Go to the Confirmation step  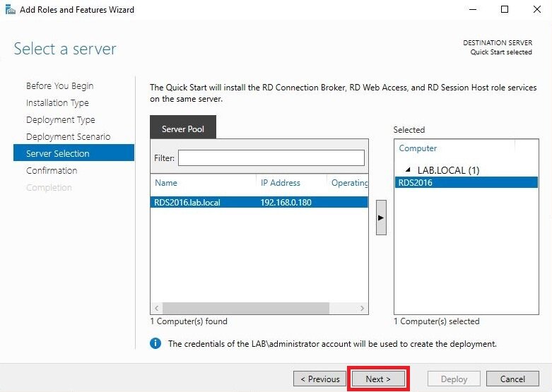pos(52,170)
